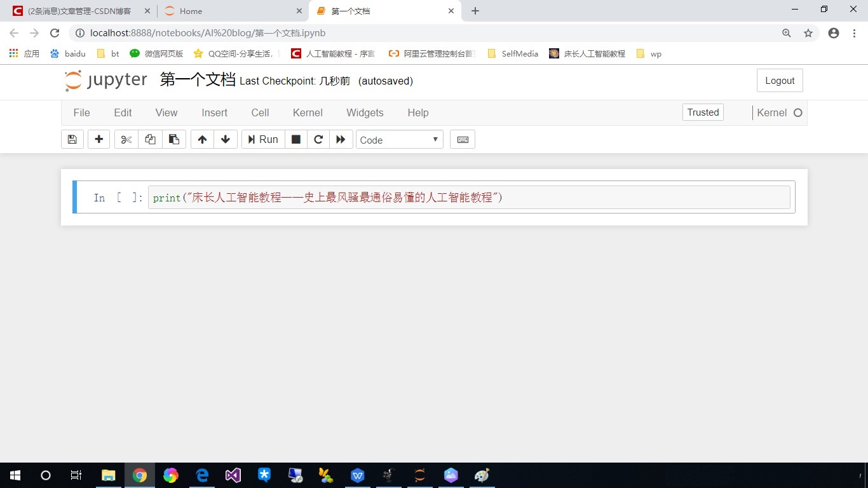Viewport: 868px width, 488px height.
Task: Open the 应用 apps bookmark
Action: click(x=24, y=54)
